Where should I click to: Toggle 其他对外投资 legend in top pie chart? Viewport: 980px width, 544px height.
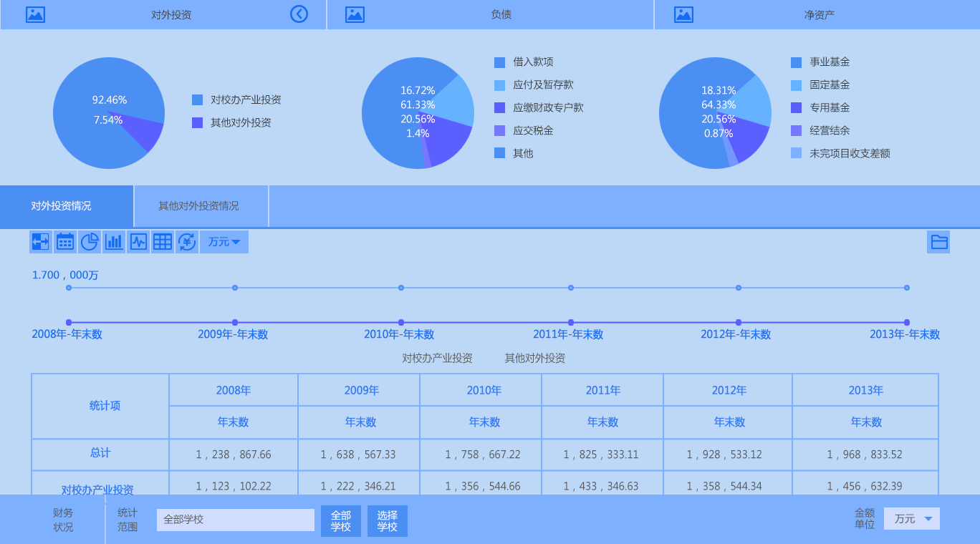click(x=240, y=123)
